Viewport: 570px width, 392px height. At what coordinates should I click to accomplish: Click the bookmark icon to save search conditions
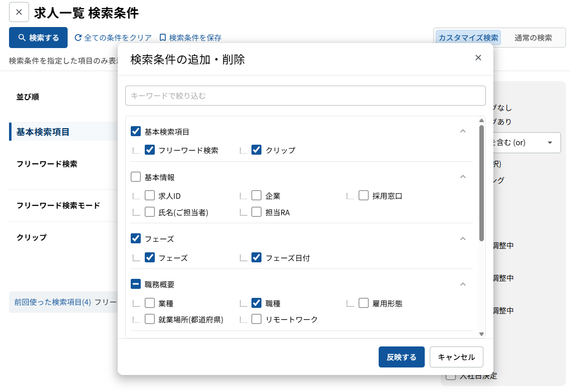tap(162, 38)
